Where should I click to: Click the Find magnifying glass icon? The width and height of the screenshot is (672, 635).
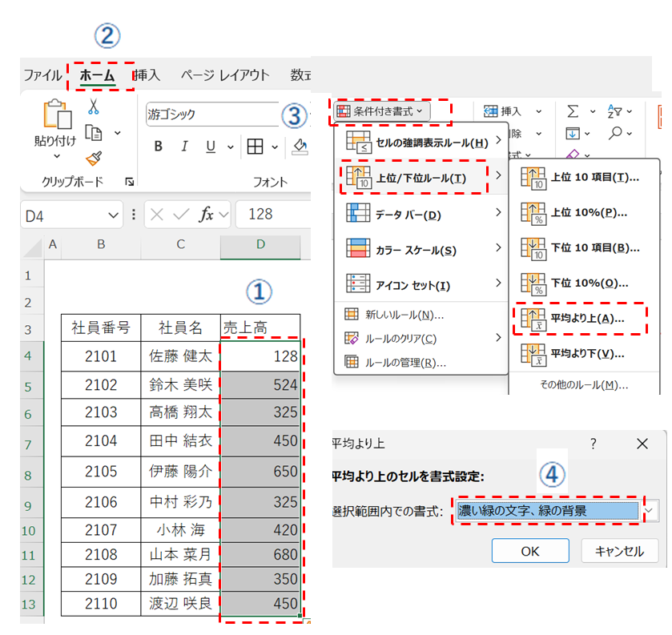tap(615, 133)
